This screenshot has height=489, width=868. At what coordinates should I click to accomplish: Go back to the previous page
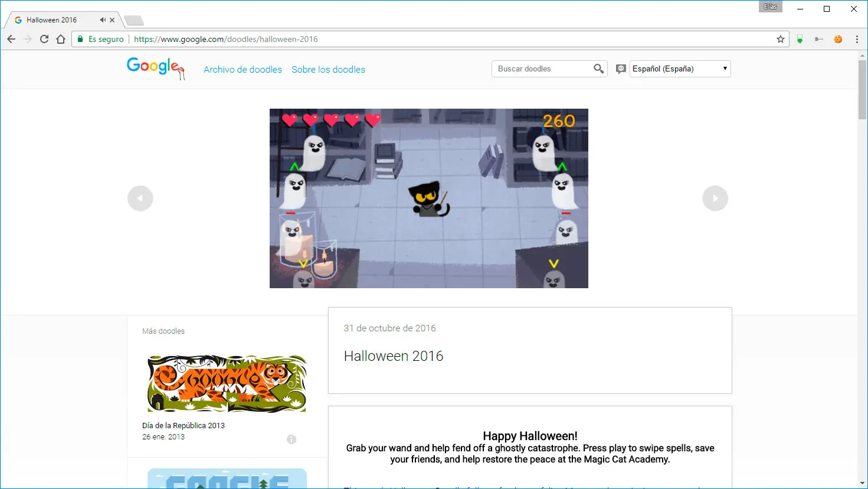11,39
